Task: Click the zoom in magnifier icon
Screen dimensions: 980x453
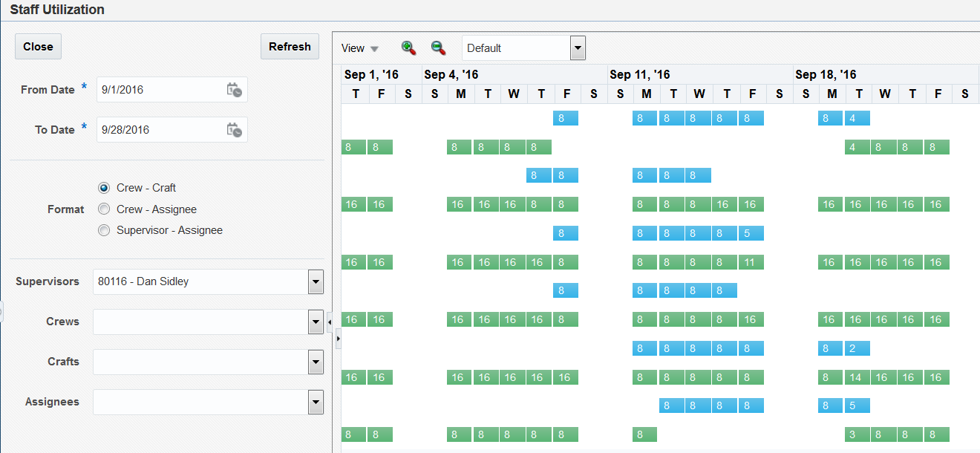Action: (x=408, y=48)
